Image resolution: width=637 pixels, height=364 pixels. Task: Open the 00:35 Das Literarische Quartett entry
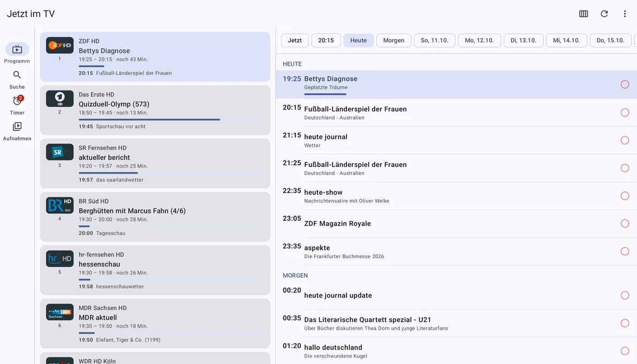coord(456,323)
